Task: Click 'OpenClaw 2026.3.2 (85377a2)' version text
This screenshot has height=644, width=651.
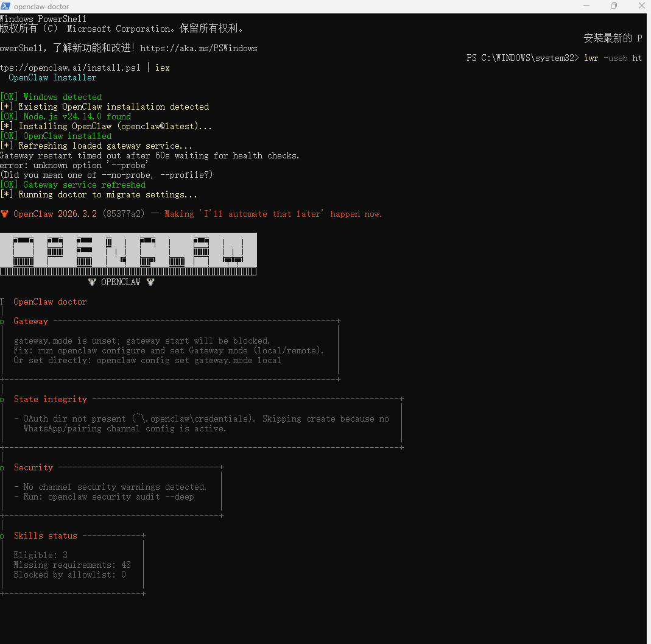Action: [79, 214]
